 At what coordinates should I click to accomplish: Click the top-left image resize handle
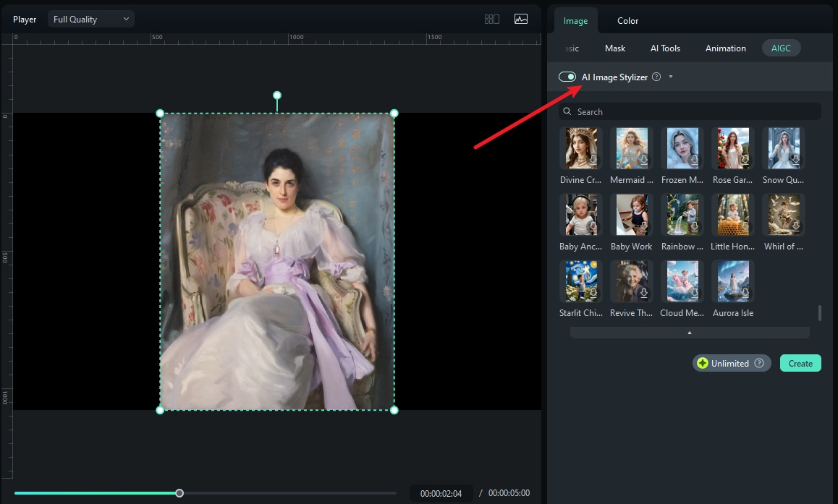[x=160, y=114]
